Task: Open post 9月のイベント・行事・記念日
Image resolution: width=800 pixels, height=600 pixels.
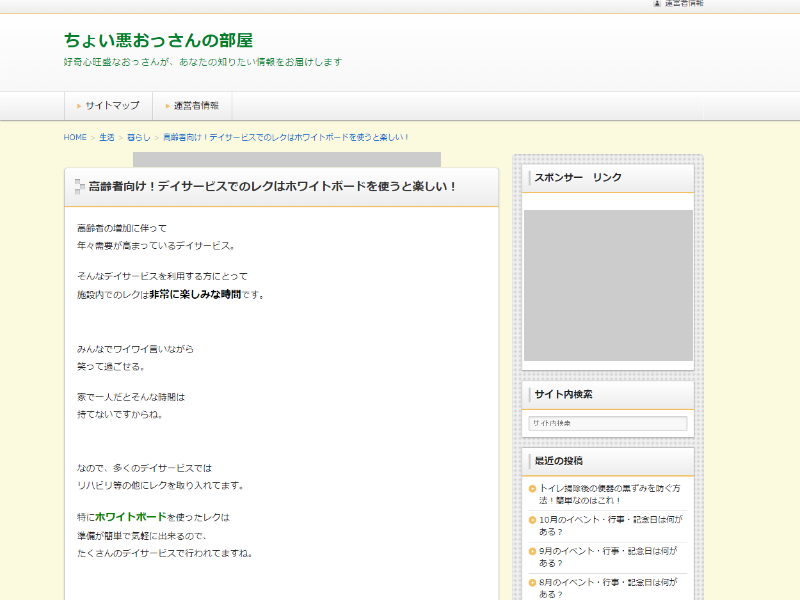Action: [608, 557]
